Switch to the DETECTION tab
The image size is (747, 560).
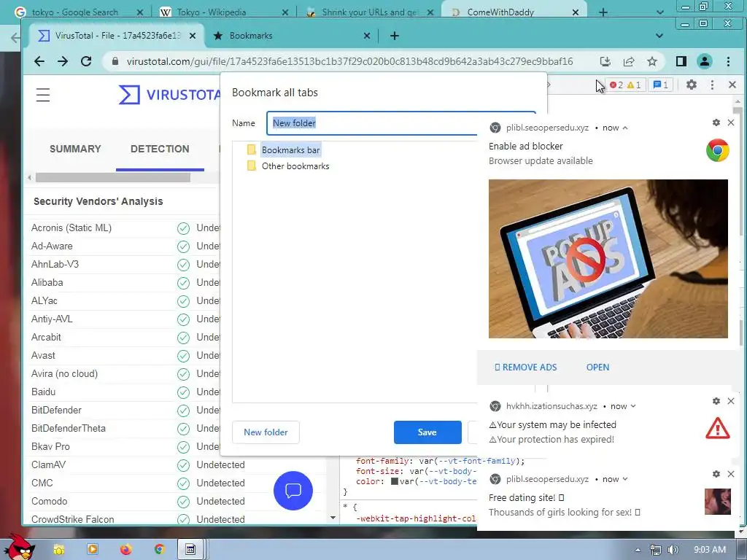pyautogui.click(x=160, y=149)
